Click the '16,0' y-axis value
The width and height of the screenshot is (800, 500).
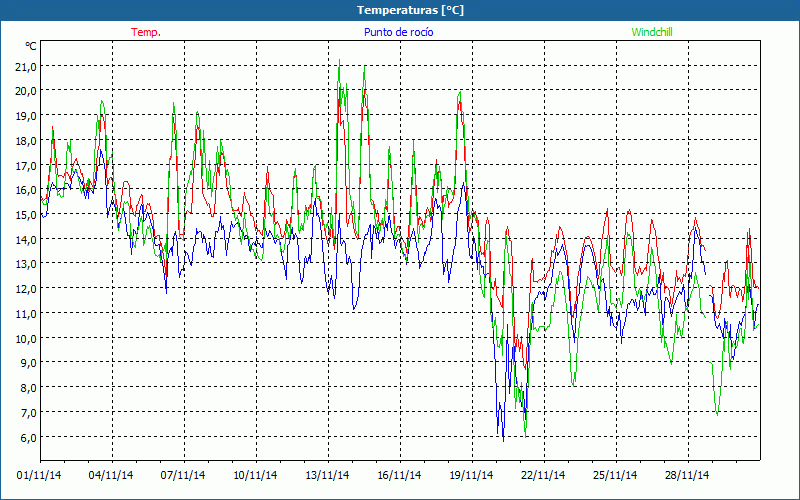click(27, 190)
